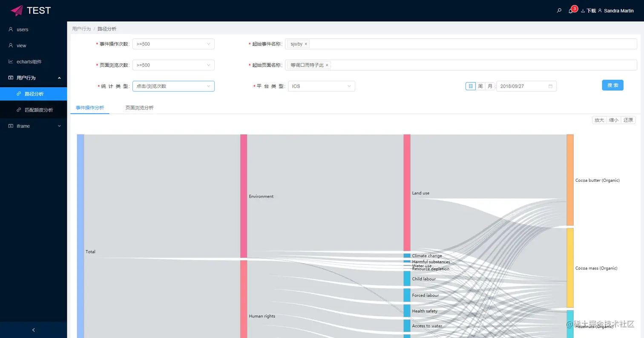Image resolution: width=644 pixels, height=338 pixels.
Task: Open the view sidebar menu item
Action: click(x=33, y=46)
